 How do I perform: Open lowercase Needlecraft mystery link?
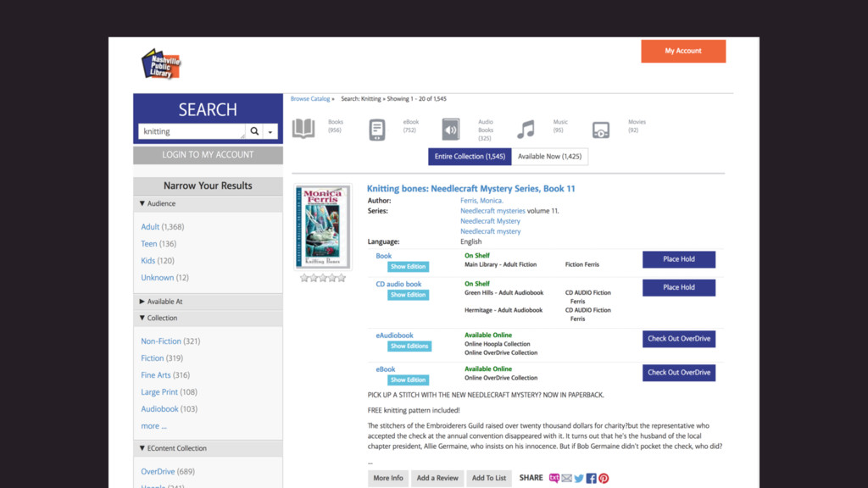[x=491, y=231]
